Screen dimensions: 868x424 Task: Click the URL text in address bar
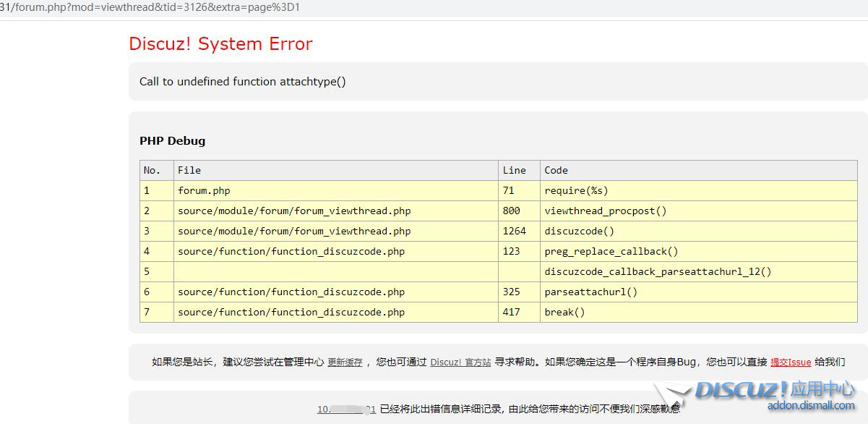coord(150,8)
